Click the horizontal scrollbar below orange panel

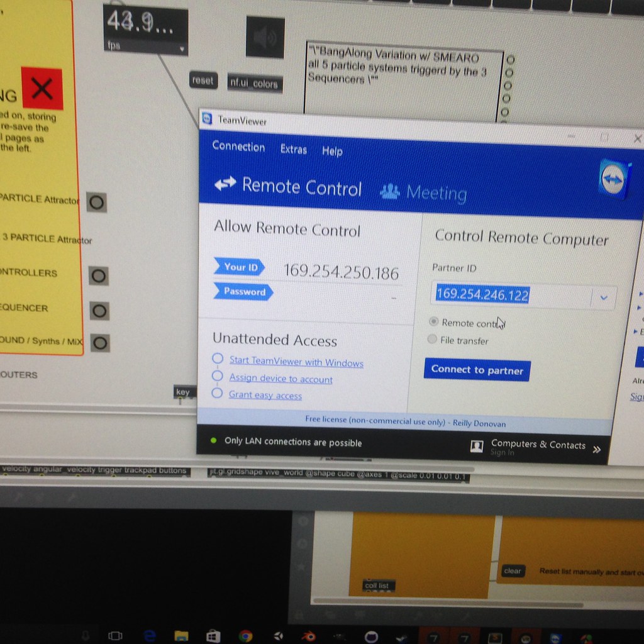pos(448,603)
